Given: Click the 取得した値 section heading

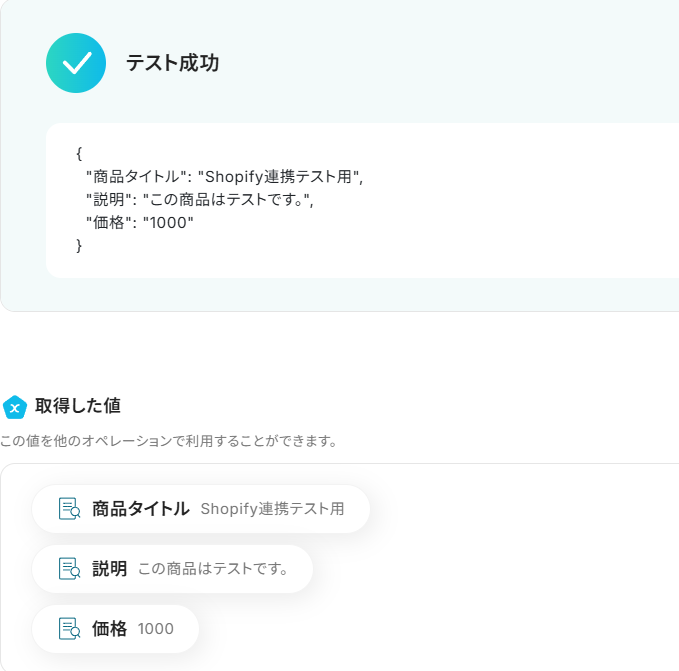Looking at the screenshot, I should coord(78,406).
